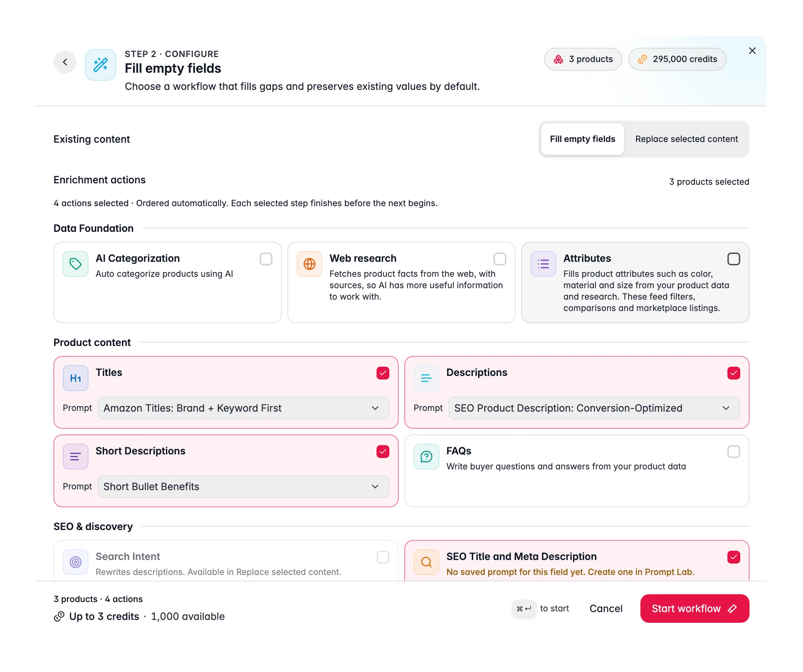This screenshot has width=803, height=672.
Task: Open the Short Descriptions prompt dropdown
Action: 244,487
